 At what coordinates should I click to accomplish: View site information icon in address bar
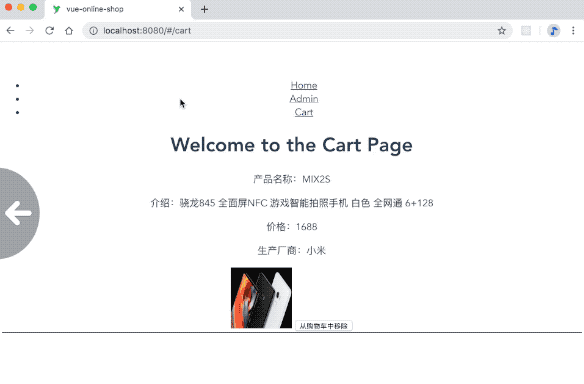pyautogui.click(x=93, y=31)
